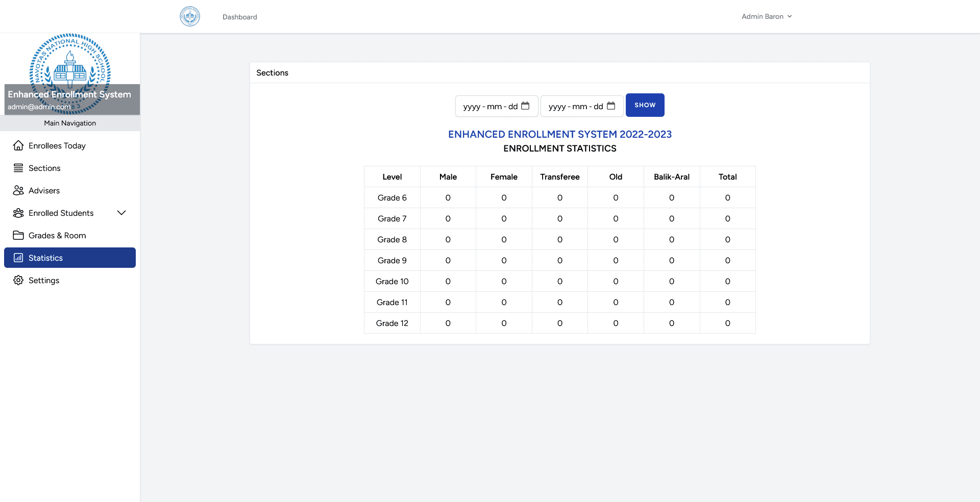Open calendar picker of second date field
Viewport: 980px width, 502px height.
[610, 106]
